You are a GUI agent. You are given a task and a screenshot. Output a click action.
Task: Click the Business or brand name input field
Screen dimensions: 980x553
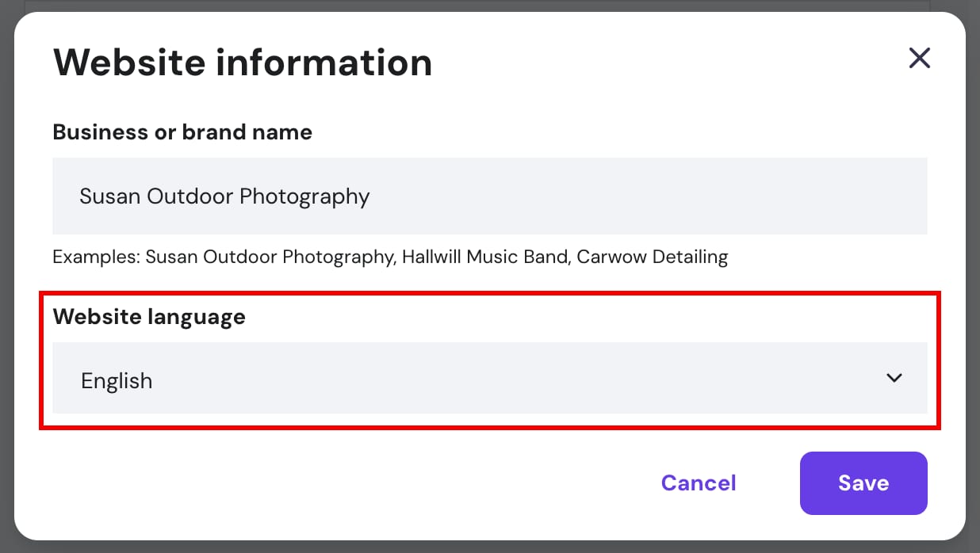pyautogui.click(x=489, y=196)
